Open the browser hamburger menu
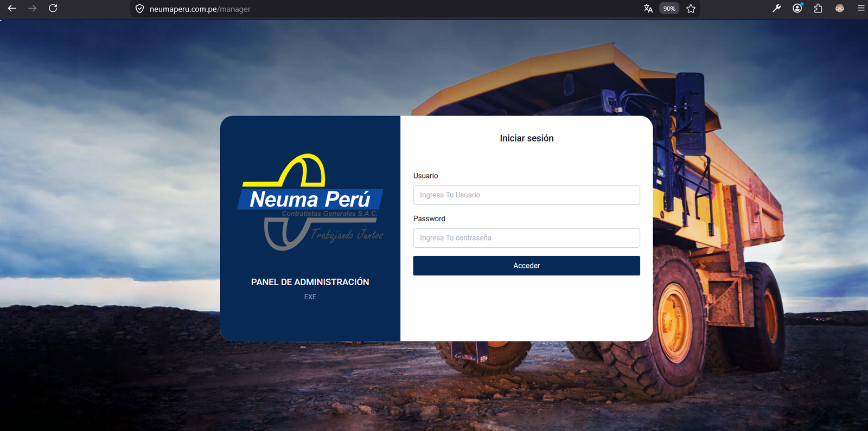The image size is (868, 431). [861, 9]
